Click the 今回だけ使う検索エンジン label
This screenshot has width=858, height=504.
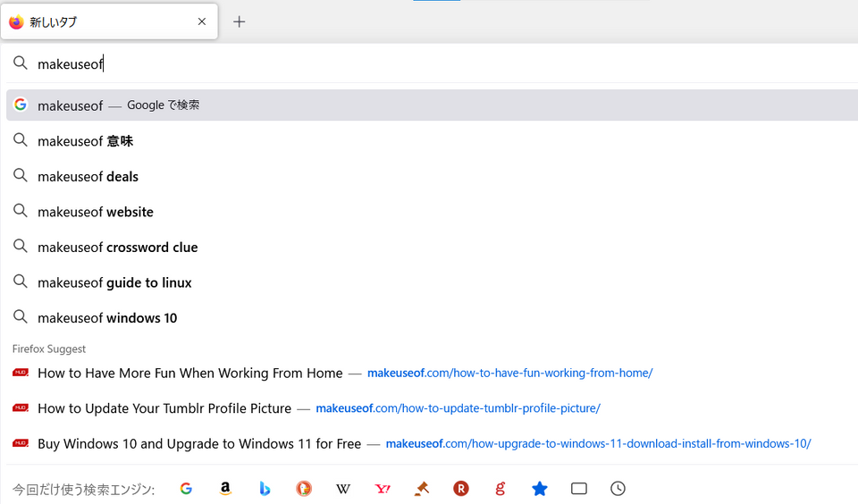[84, 489]
